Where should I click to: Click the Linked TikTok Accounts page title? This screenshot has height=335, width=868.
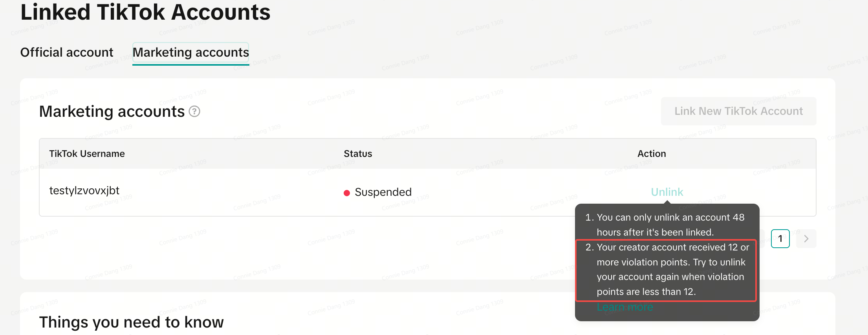pyautogui.click(x=145, y=12)
